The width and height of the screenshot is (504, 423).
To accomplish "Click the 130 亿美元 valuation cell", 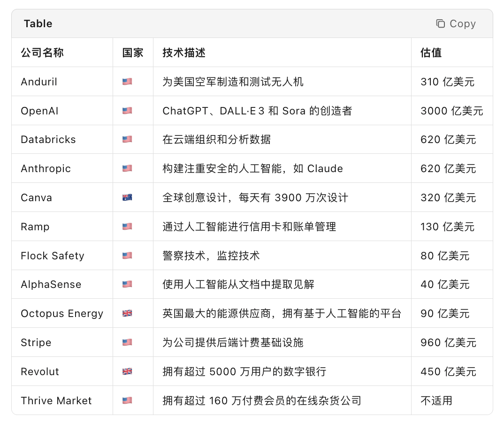I will click(x=452, y=227).
